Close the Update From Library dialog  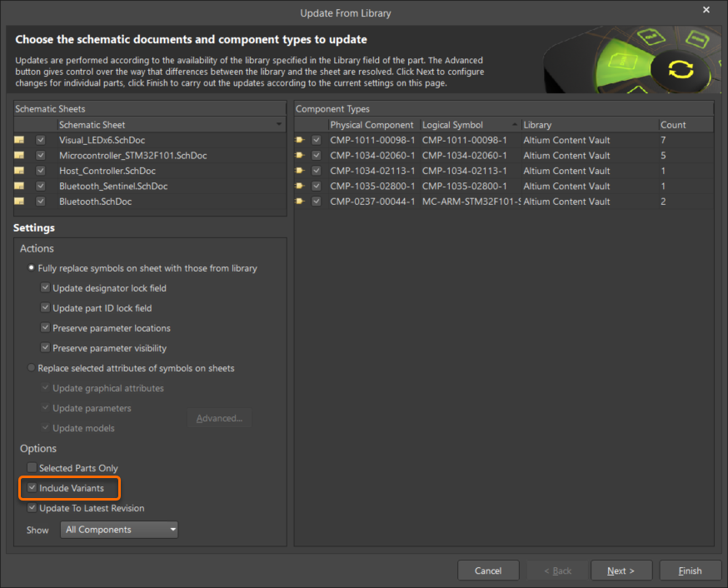706,10
